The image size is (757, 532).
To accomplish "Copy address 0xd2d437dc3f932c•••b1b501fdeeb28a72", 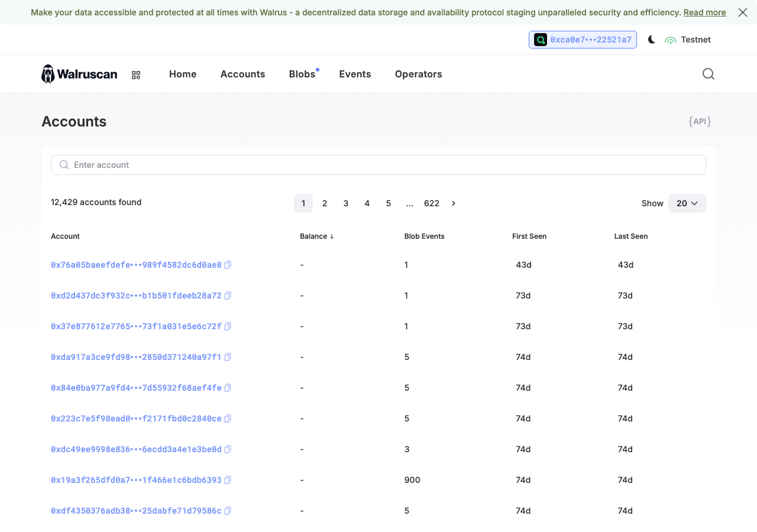I will (x=228, y=296).
